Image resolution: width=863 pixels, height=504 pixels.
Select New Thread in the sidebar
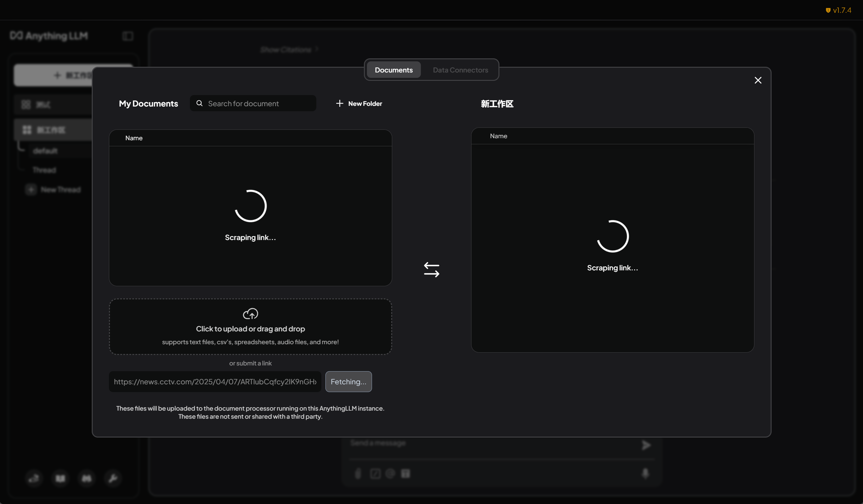tap(60, 190)
